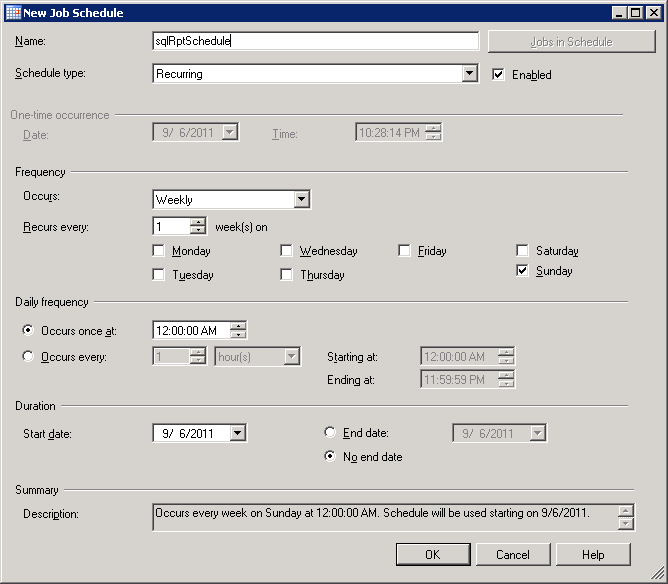Enable the Wednesday checkbox
This screenshot has height=584, width=668.
tap(287, 251)
